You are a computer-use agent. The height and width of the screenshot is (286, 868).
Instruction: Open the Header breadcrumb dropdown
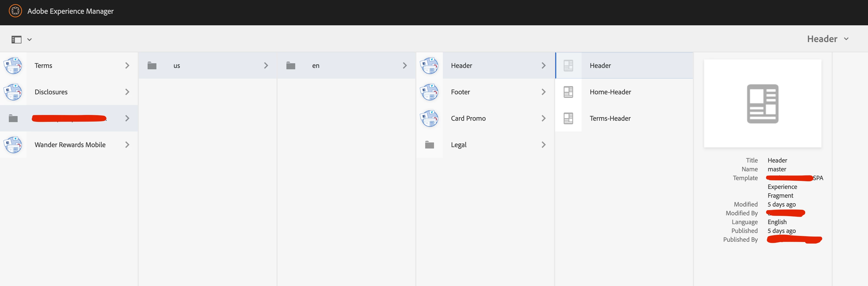pyautogui.click(x=828, y=39)
